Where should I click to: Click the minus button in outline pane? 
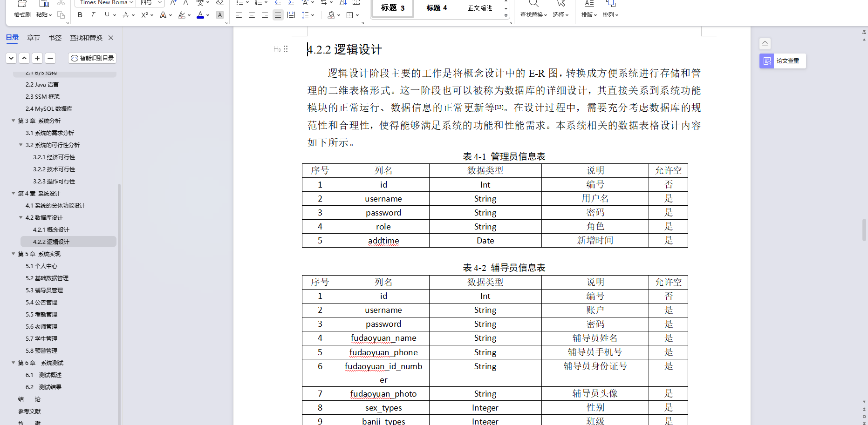[50, 58]
